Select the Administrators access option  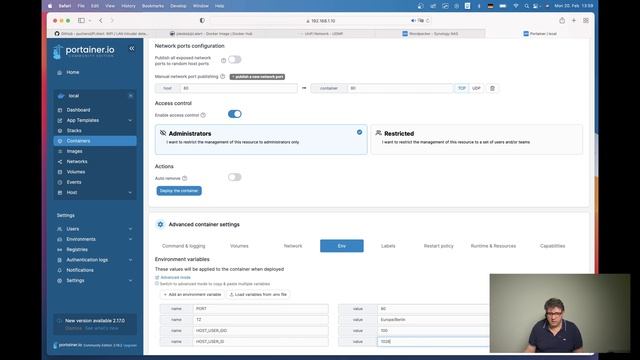(261, 139)
